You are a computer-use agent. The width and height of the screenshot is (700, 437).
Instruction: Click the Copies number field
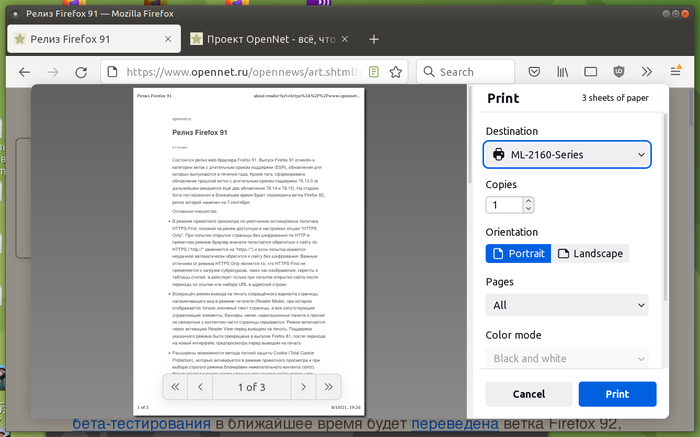[x=504, y=205]
